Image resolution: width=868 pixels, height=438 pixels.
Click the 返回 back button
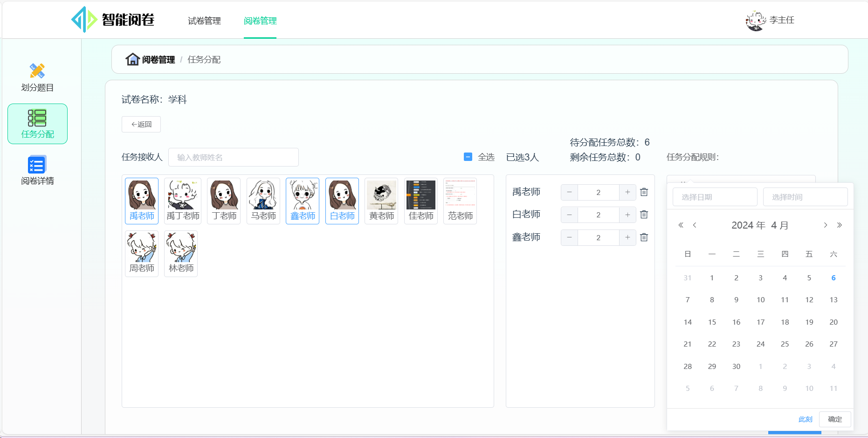click(141, 124)
